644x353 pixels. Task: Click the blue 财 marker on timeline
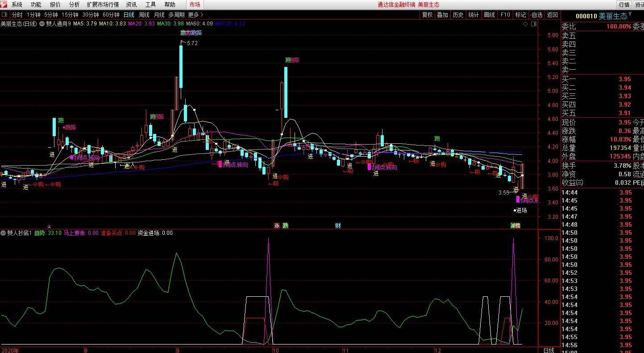(338, 225)
